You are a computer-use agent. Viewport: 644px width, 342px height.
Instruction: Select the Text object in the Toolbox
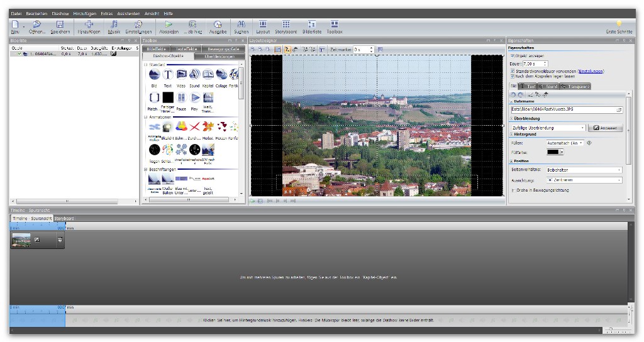click(x=168, y=75)
